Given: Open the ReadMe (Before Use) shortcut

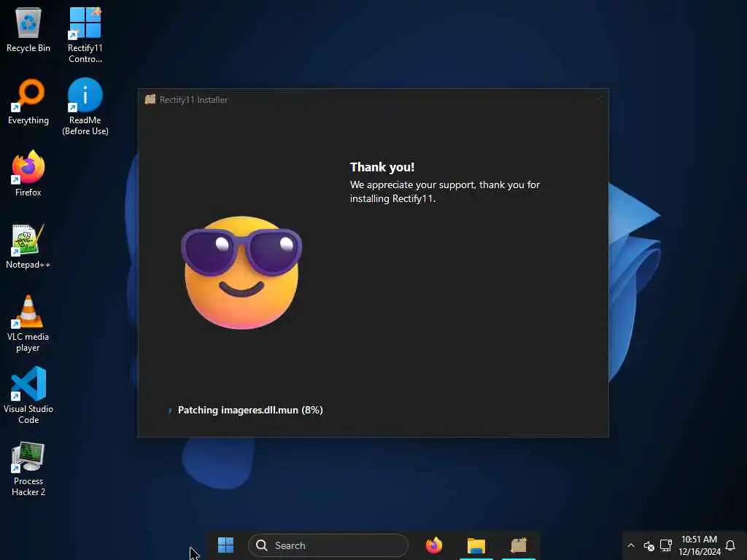Looking at the screenshot, I should [x=85, y=106].
